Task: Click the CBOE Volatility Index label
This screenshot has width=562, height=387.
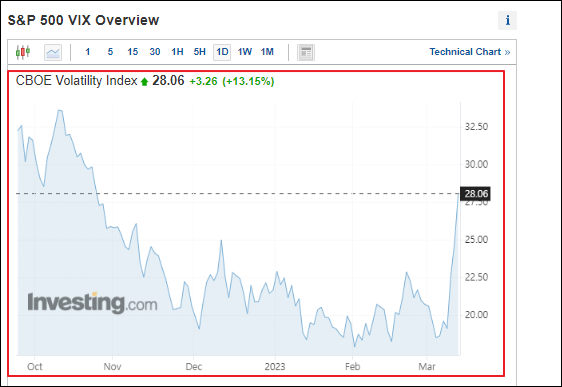Action: click(76, 81)
